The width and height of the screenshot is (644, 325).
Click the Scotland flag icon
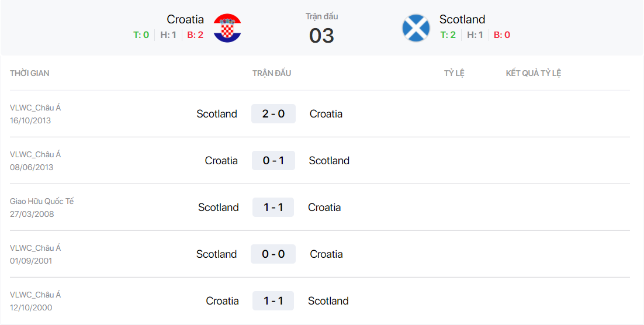pyautogui.click(x=416, y=28)
